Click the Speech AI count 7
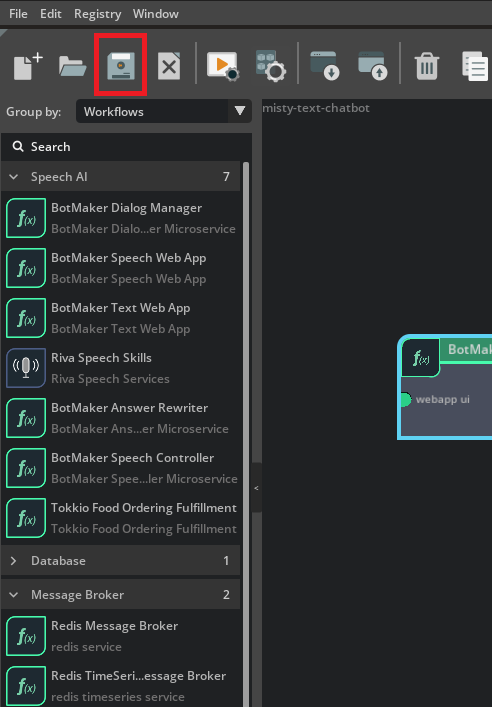 [x=226, y=177]
